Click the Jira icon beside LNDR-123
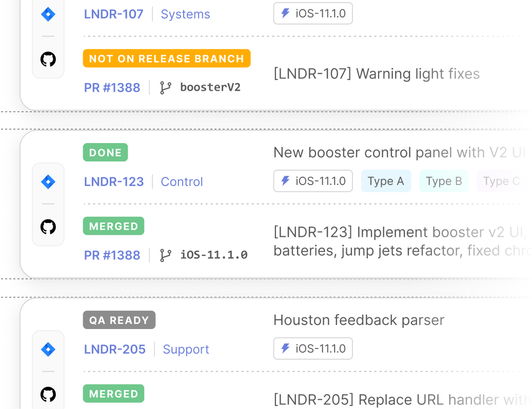 click(x=48, y=182)
